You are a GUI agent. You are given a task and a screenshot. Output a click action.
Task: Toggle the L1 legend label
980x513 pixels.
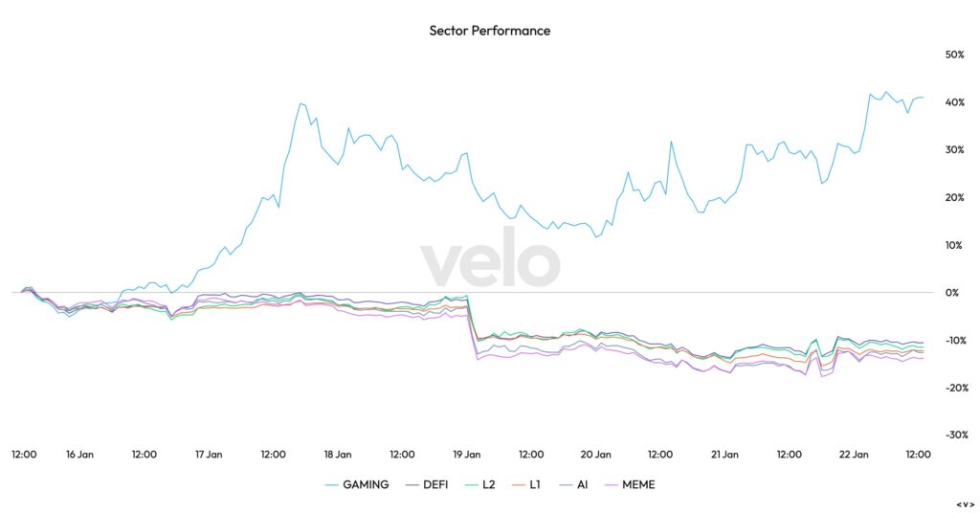[537, 484]
